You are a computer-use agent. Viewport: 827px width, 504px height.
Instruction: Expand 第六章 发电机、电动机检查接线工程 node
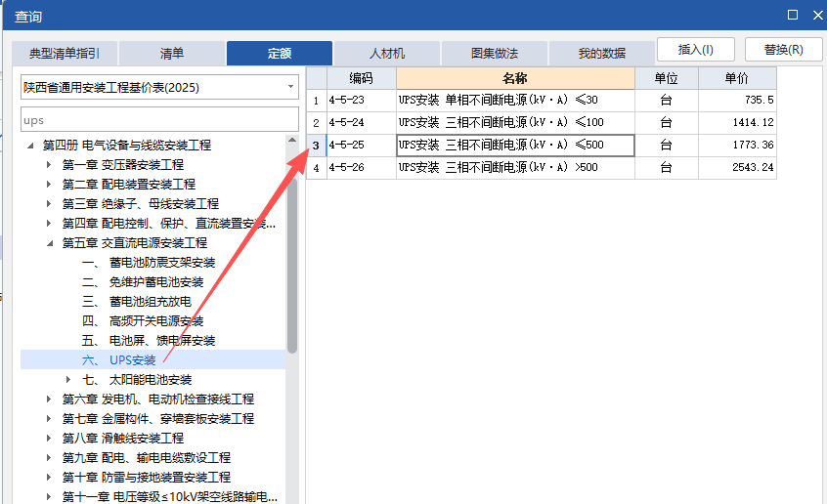(x=49, y=399)
